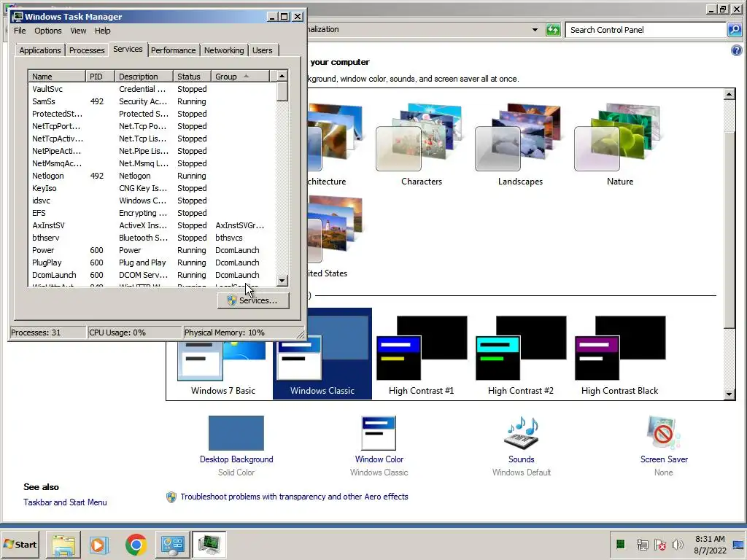747x560 pixels.
Task: Open Taskbar and Start Menu link
Action: point(65,502)
